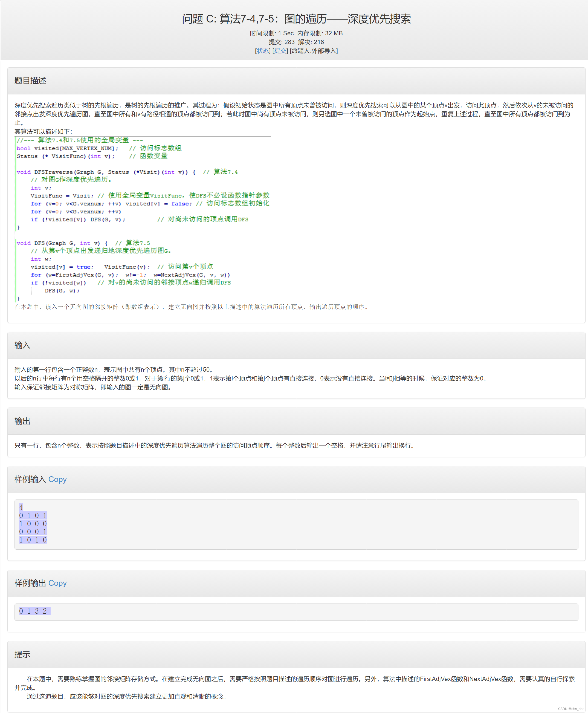The height and width of the screenshot is (713, 588).
Task: Click sample input first line '4'
Action: pos(21,507)
